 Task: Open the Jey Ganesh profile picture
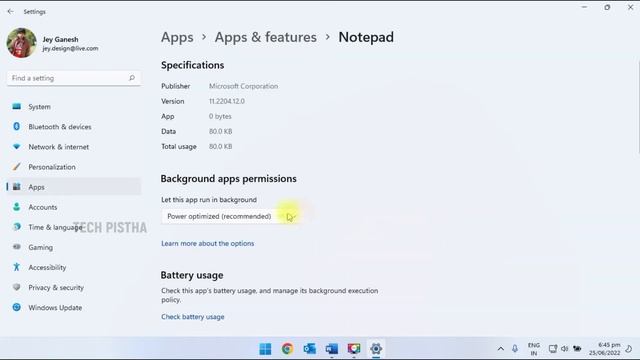tap(22, 43)
